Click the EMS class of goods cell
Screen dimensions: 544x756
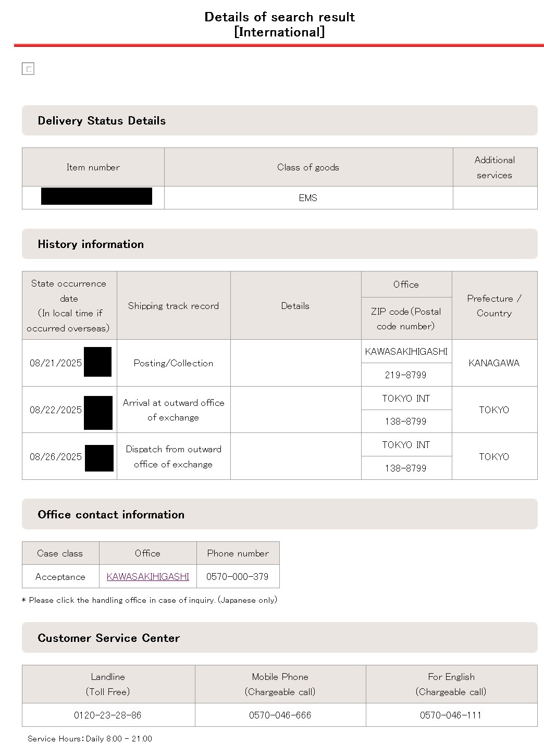coord(308,198)
